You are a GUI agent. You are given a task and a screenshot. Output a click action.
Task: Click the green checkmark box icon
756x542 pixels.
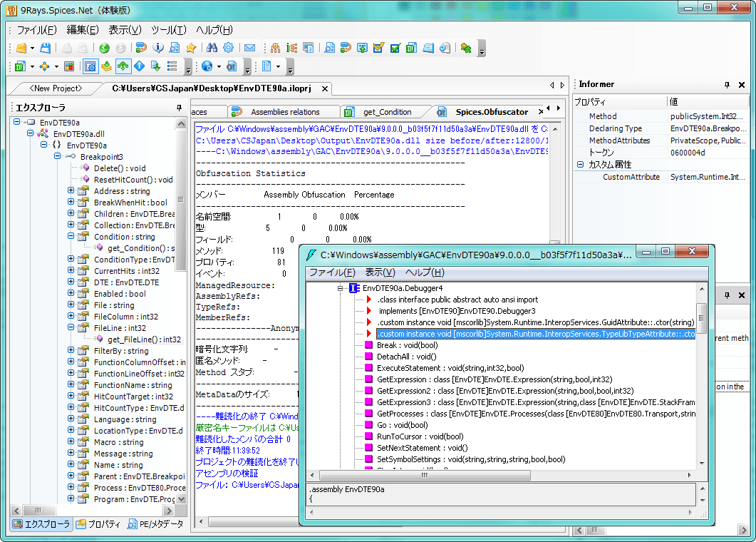[395, 48]
